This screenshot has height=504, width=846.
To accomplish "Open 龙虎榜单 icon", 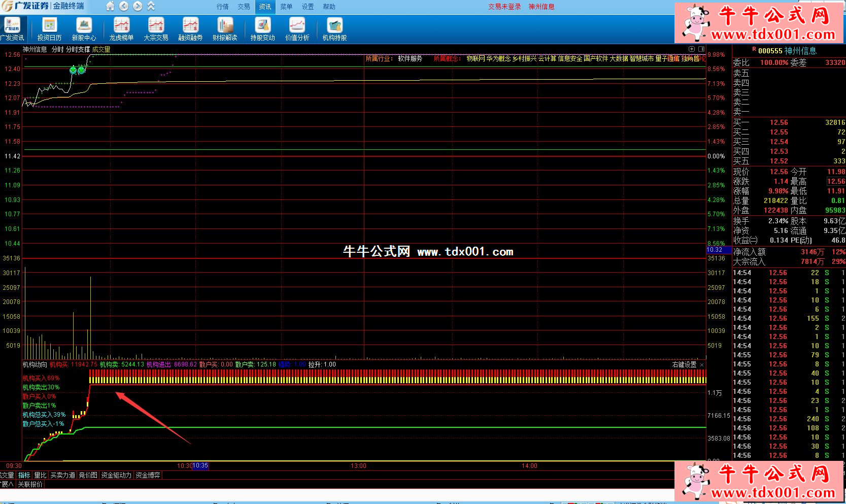I will pos(121,29).
